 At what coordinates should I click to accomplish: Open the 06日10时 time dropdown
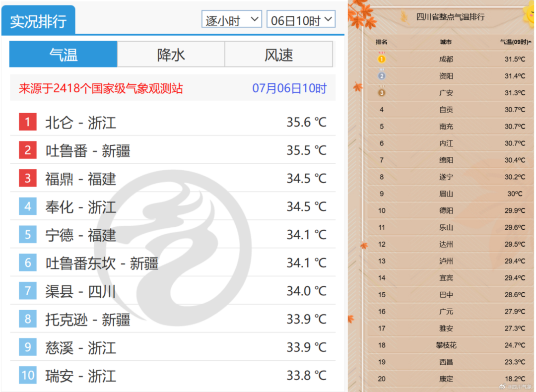tap(300, 19)
